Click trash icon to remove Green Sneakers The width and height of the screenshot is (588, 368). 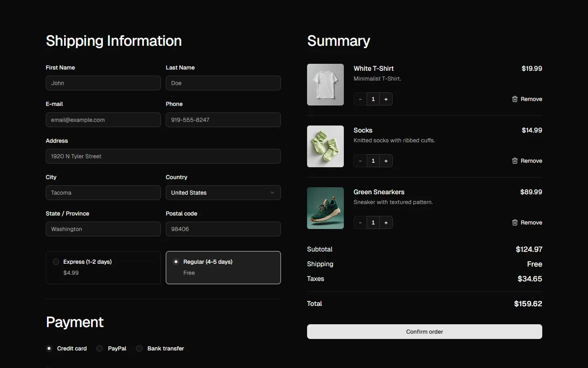(514, 222)
